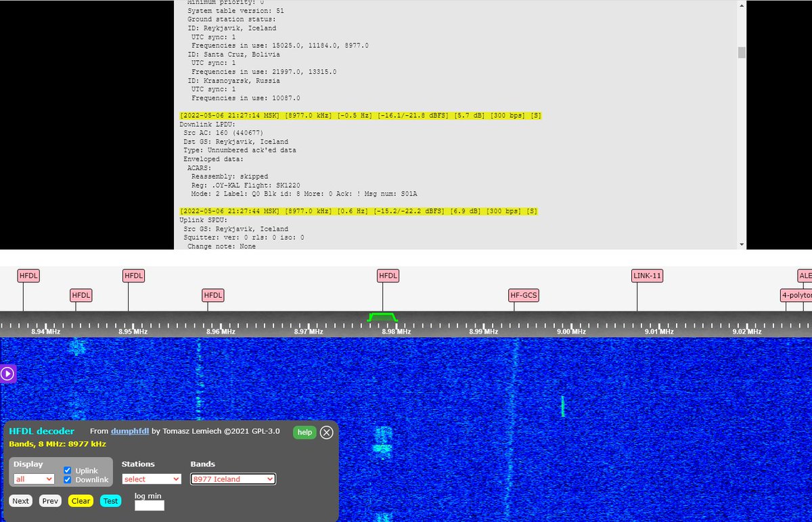Select the HFDL label near 8.945 MHz

[81, 295]
